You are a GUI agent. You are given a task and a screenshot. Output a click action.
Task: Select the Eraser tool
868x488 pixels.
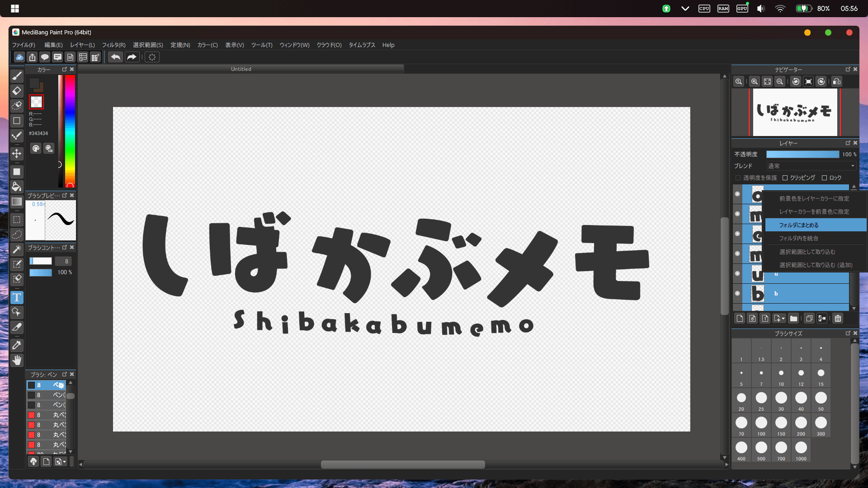coord(17,91)
